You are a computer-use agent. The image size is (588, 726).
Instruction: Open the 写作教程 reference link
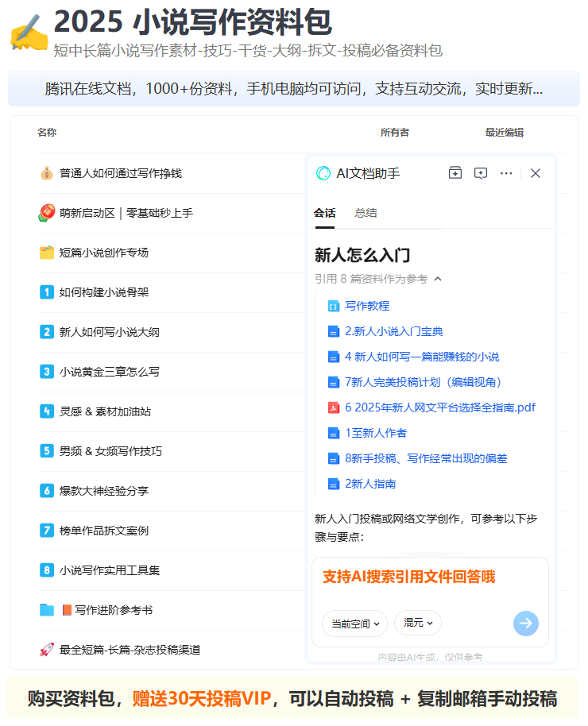pos(366,306)
